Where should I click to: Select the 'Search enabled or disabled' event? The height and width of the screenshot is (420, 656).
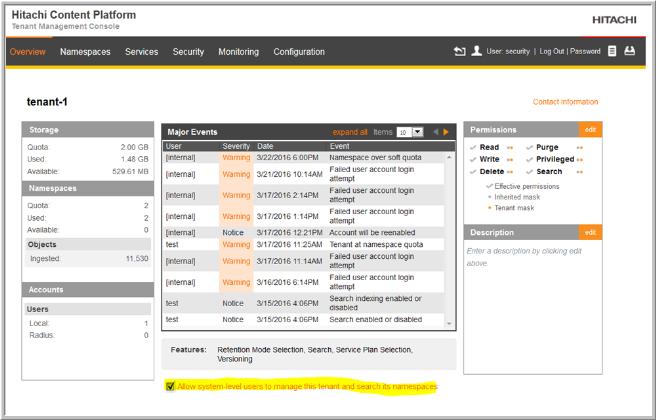[x=304, y=319]
